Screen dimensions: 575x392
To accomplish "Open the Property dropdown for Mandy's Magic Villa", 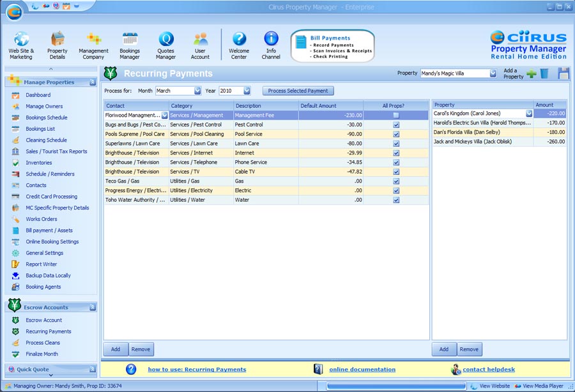I will pyautogui.click(x=493, y=73).
